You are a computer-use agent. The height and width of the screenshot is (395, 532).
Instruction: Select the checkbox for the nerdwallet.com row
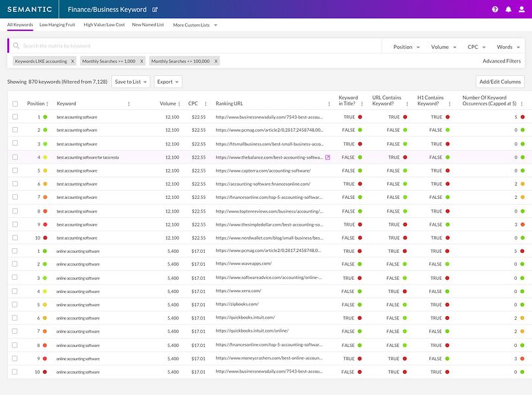[x=15, y=238]
